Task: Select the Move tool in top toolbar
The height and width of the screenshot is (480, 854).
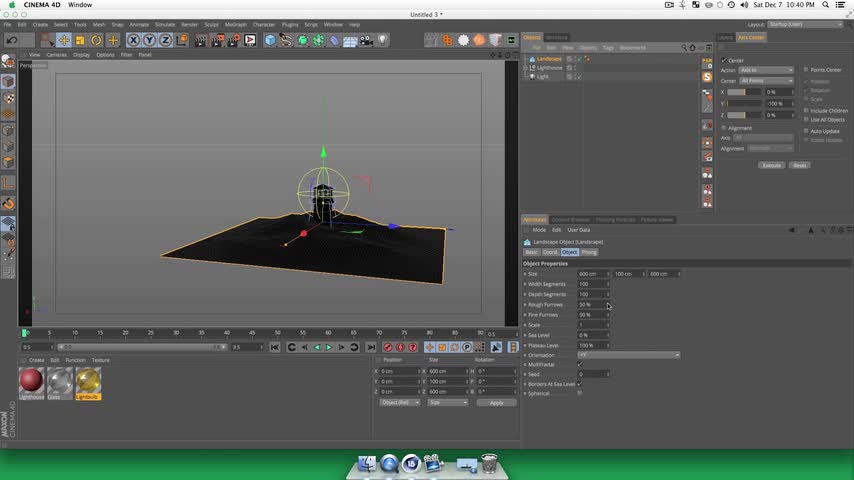Action: [64, 40]
